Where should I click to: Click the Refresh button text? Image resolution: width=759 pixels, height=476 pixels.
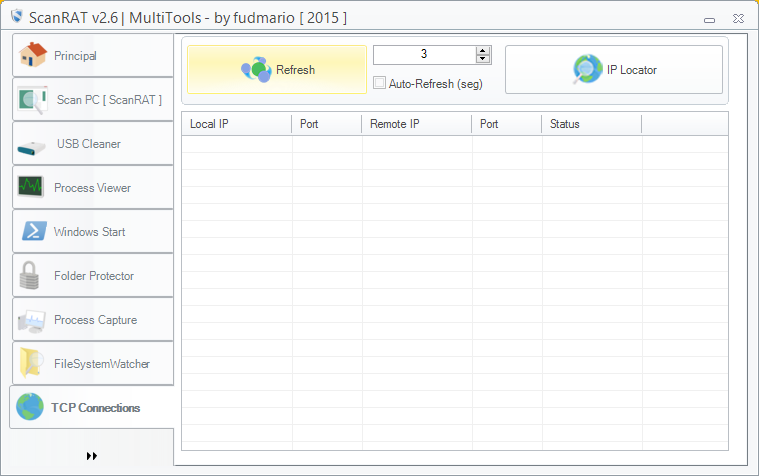pos(295,70)
